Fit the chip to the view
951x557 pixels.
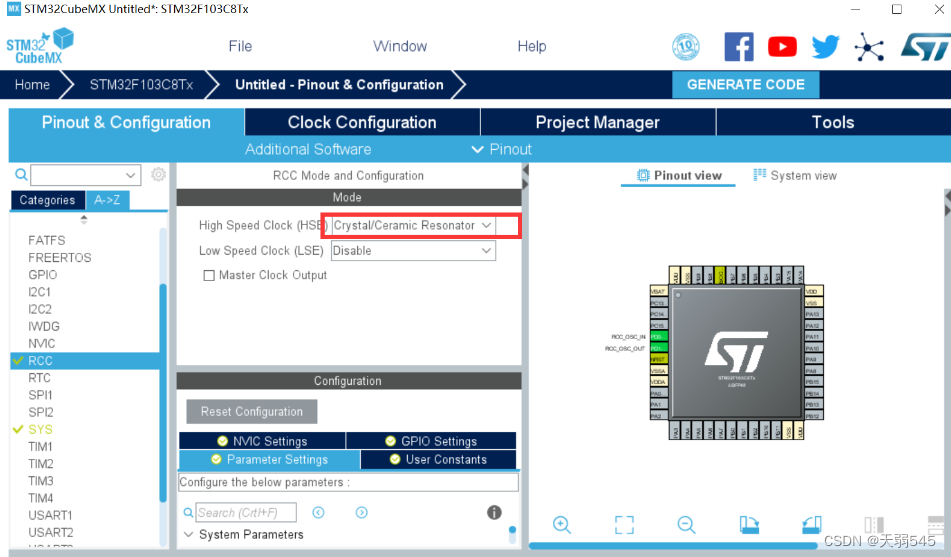tap(624, 525)
